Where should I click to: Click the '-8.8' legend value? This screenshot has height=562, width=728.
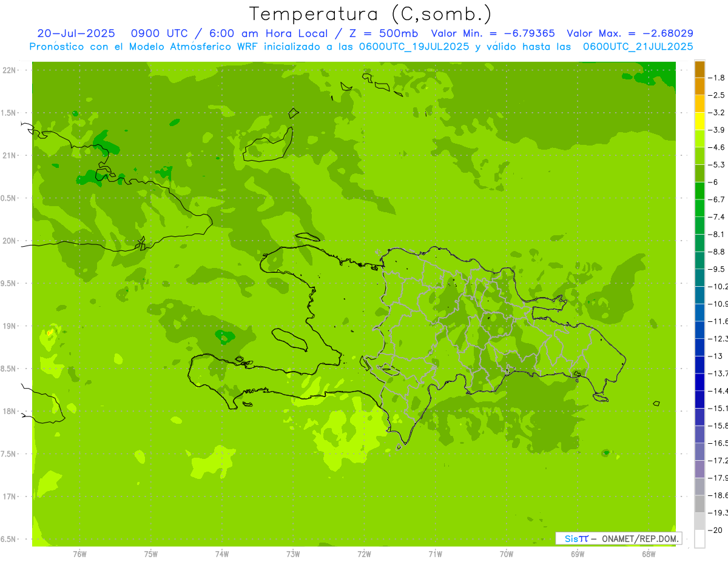coord(717,252)
